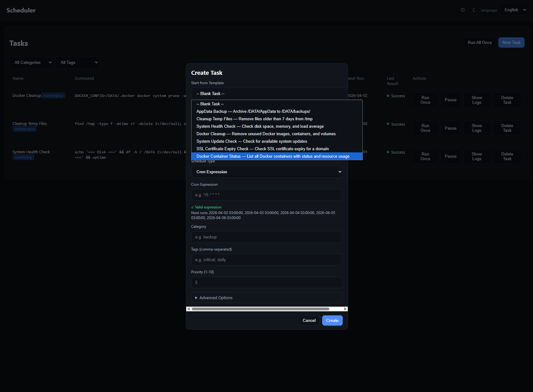The image size is (533, 392).
Task: Click the settings gear icon in header
Action: click(462, 10)
